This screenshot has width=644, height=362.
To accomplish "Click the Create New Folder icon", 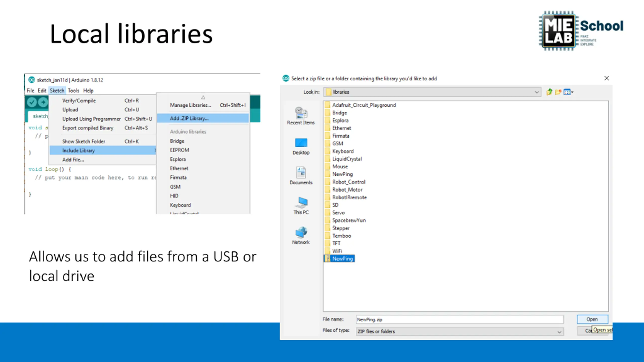I will [x=558, y=92].
